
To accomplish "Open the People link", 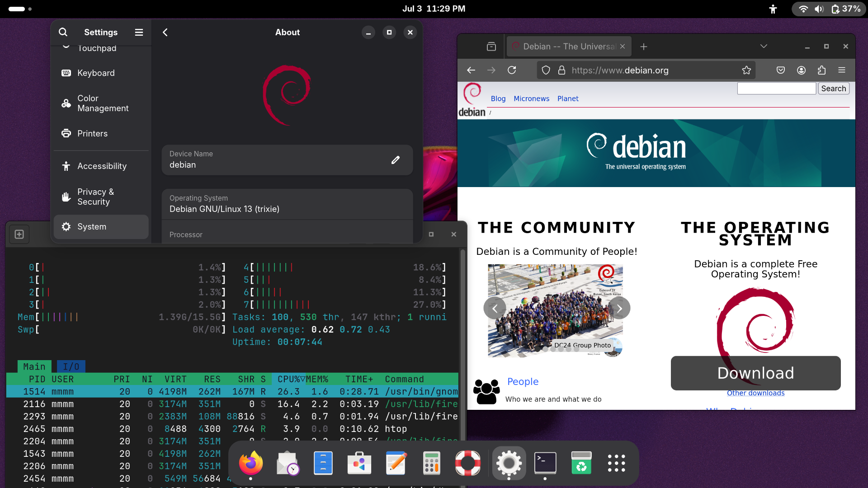I will click(x=523, y=381).
